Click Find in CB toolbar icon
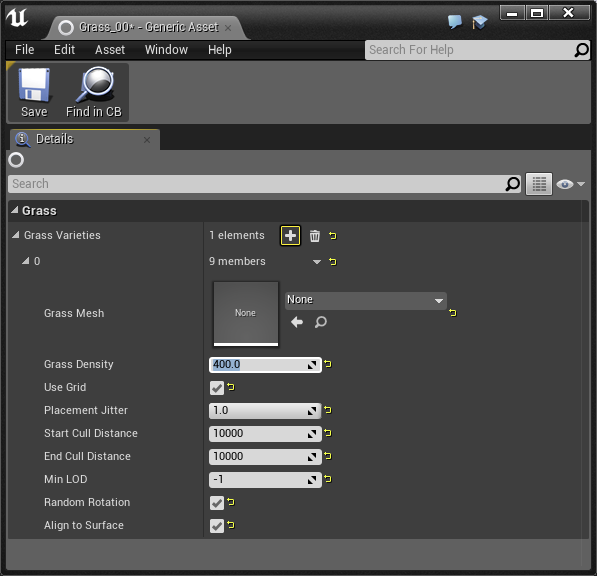 click(94, 93)
